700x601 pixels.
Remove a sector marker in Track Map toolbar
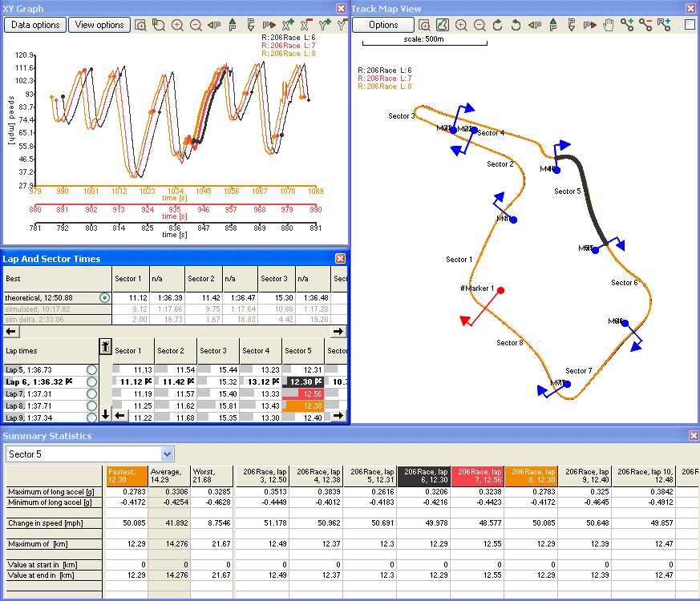[645, 25]
